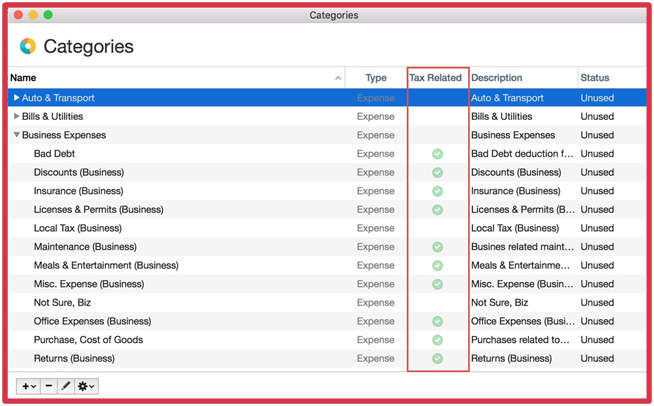The width and height of the screenshot is (654, 406).
Task: Click the pencil edit category icon
Action: [65, 386]
